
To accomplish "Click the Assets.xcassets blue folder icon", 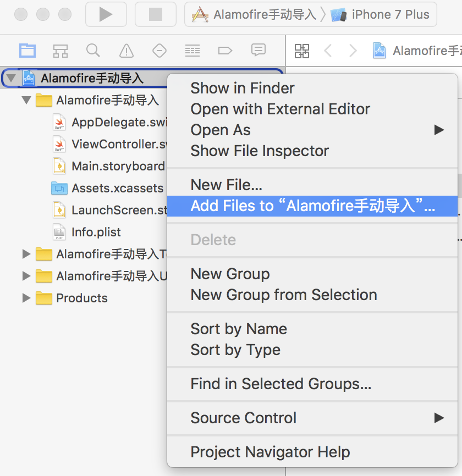I will (59, 189).
